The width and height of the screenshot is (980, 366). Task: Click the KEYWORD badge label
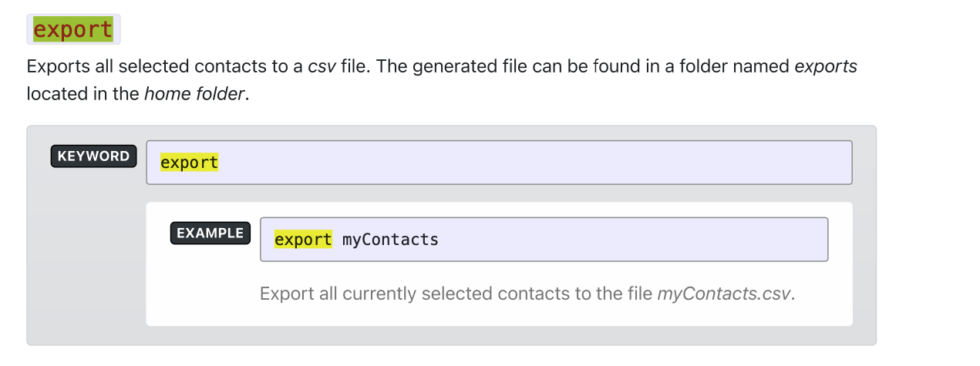pos(94,156)
